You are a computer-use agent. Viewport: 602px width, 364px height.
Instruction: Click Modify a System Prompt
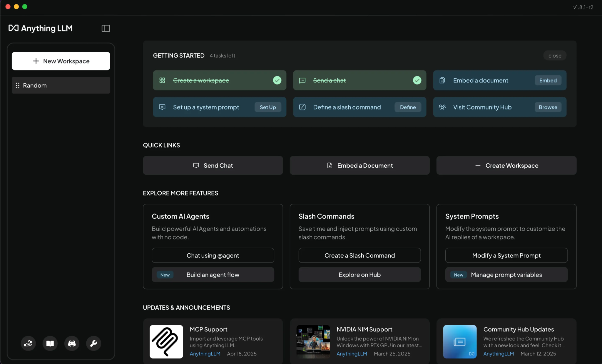click(x=506, y=255)
